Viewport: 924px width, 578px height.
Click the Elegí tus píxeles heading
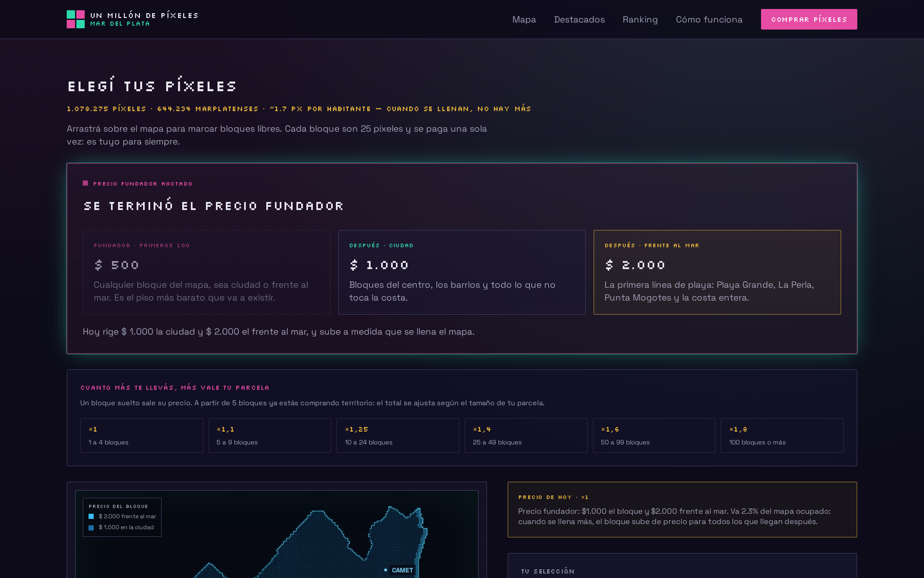pos(152,85)
